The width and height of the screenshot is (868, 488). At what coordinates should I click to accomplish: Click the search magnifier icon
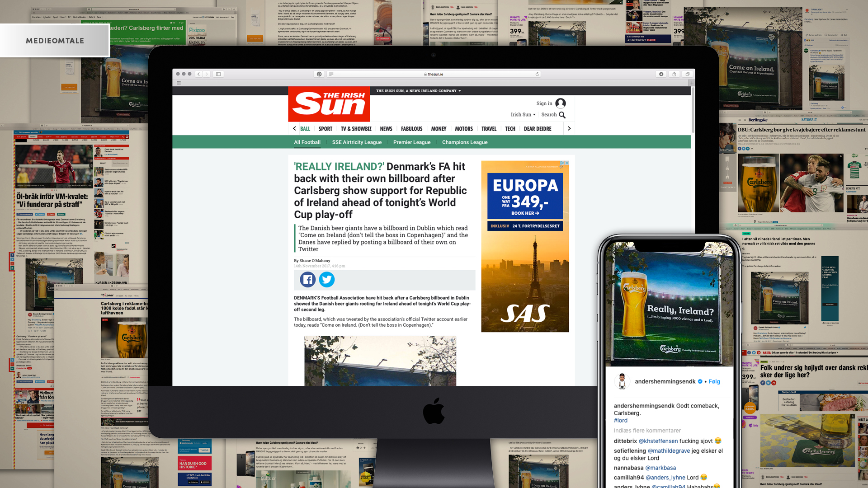(x=562, y=115)
